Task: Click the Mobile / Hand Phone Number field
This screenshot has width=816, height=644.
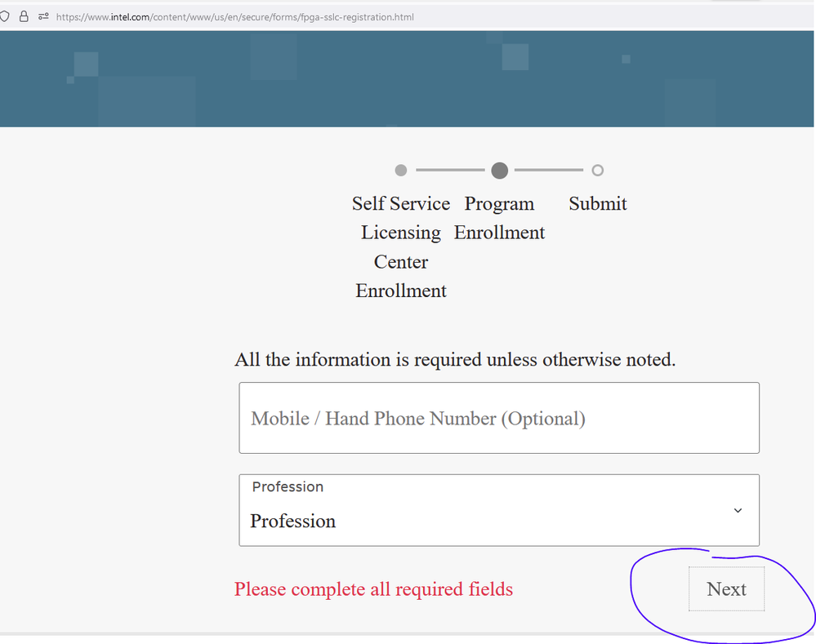Action: 498,418
